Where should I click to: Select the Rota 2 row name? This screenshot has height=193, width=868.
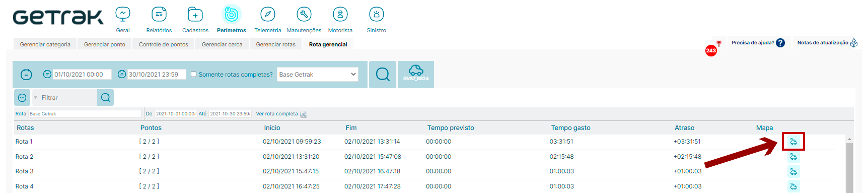pyautogui.click(x=24, y=157)
